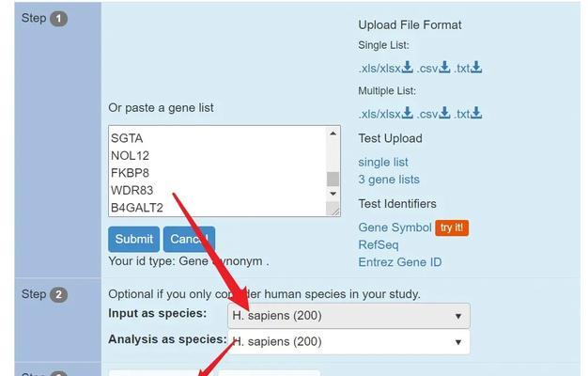Cancel the gene list submission
The width and height of the screenshot is (588, 376).
(189, 239)
